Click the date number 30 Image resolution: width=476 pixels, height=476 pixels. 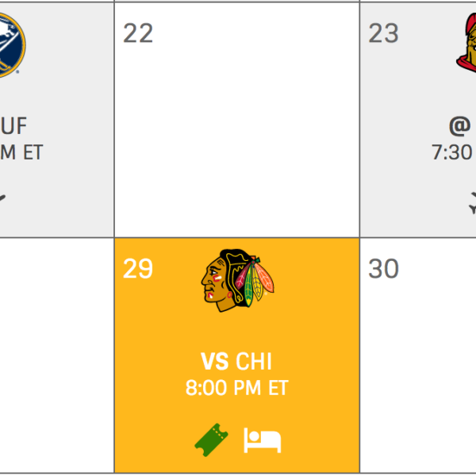coord(383,269)
